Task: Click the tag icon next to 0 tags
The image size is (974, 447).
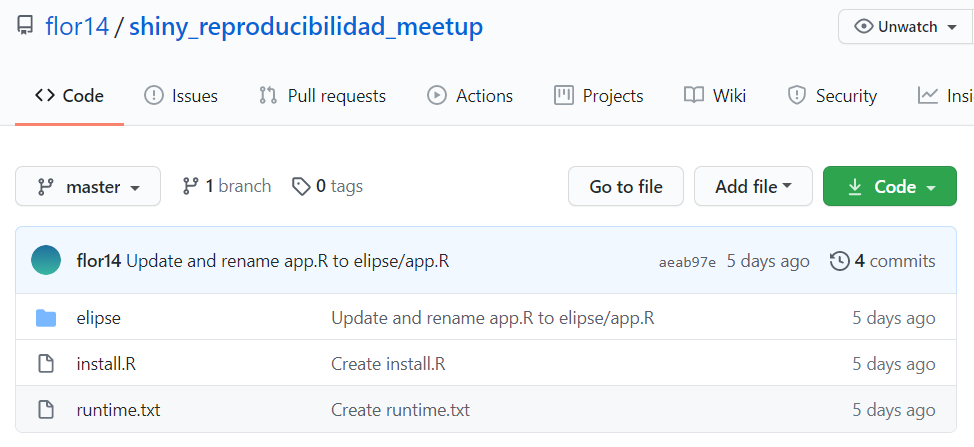Action: coord(301,186)
